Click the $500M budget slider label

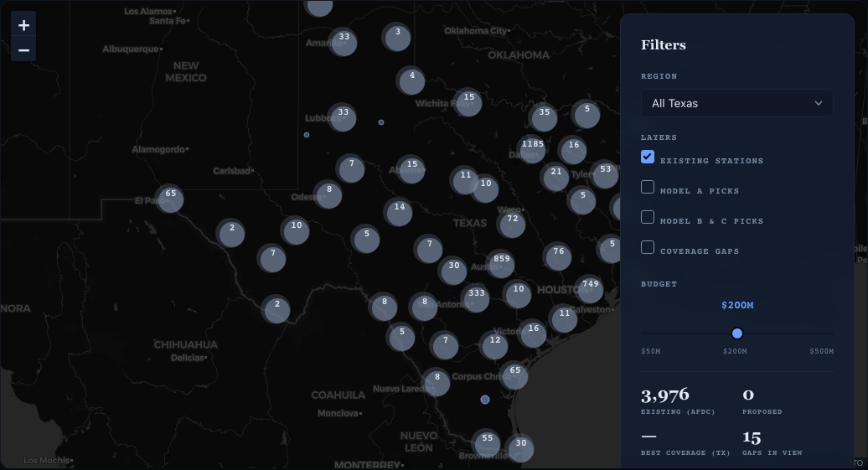tap(821, 352)
